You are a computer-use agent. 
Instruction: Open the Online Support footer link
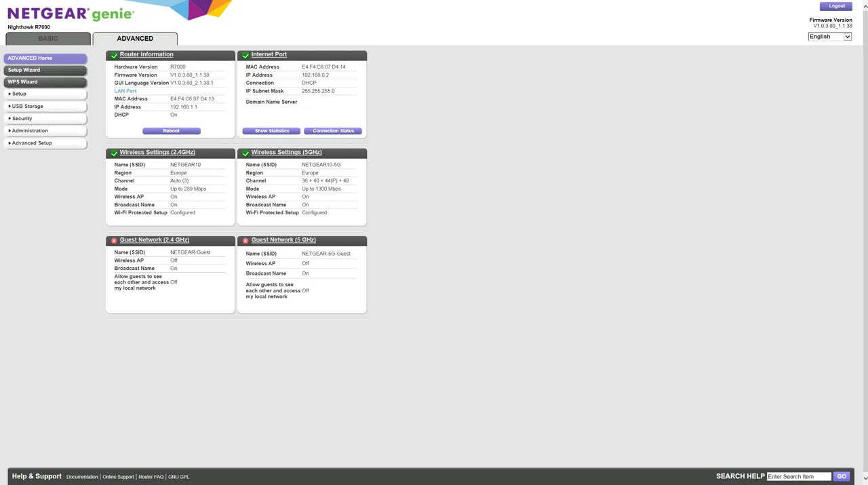coord(118,477)
